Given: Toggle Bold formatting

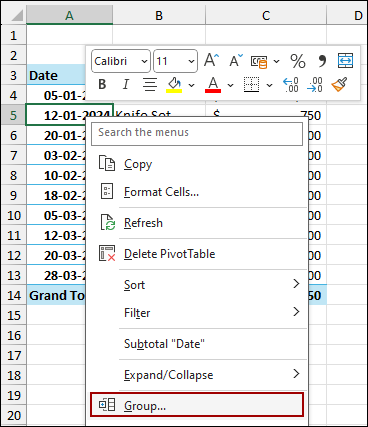Looking at the screenshot, I should pos(102,84).
